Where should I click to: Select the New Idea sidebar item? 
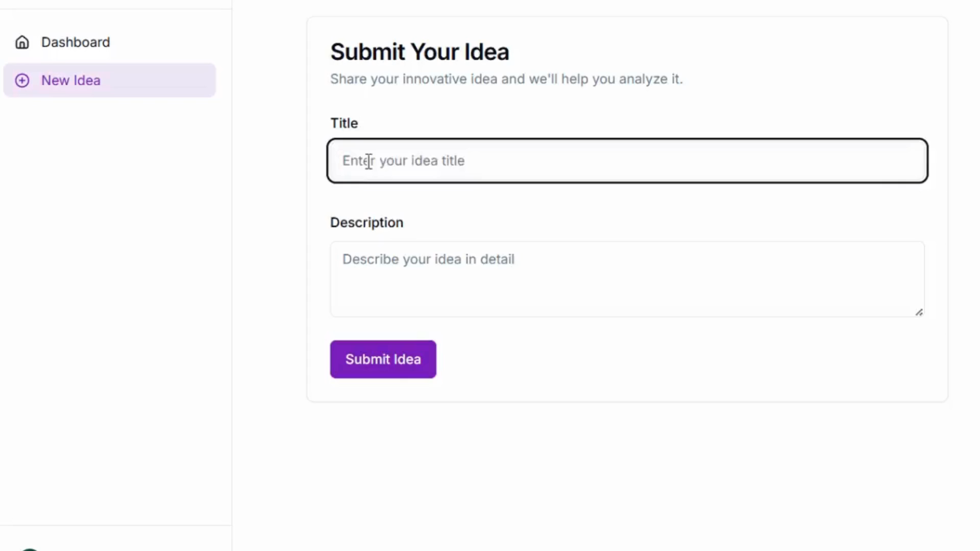pos(71,81)
